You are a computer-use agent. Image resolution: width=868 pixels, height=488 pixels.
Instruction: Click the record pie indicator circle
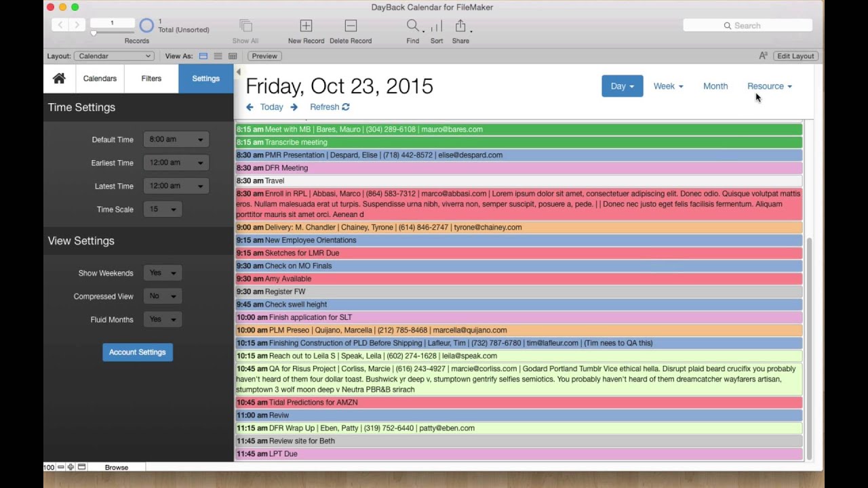[x=146, y=26]
